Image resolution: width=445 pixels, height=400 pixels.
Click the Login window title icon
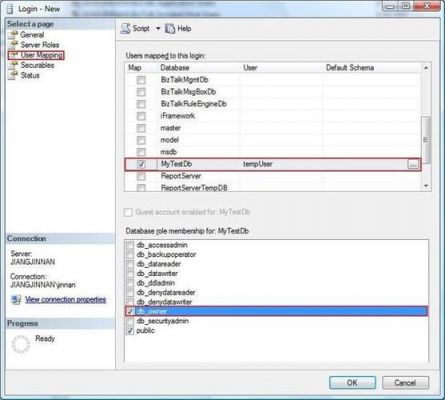(10, 9)
